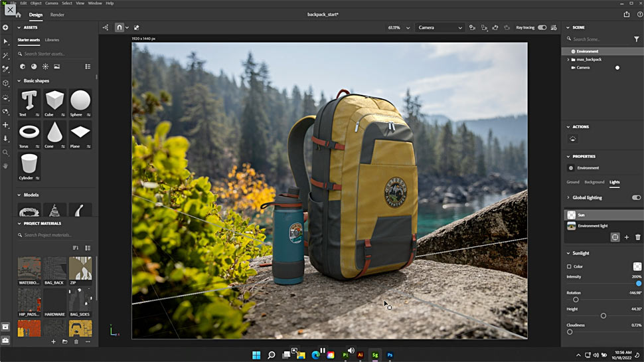
Task: Filter starter assets by models icon
Action: (x=23, y=66)
